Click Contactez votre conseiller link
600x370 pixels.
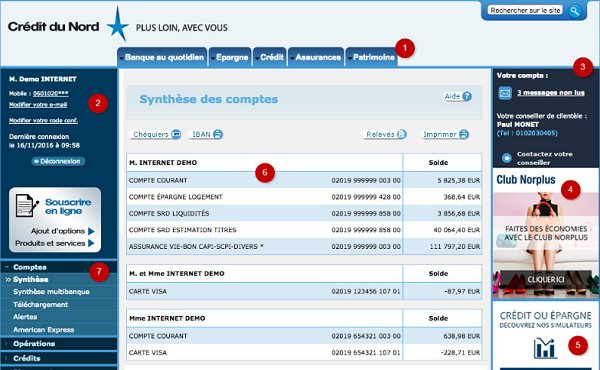coord(545,158)
